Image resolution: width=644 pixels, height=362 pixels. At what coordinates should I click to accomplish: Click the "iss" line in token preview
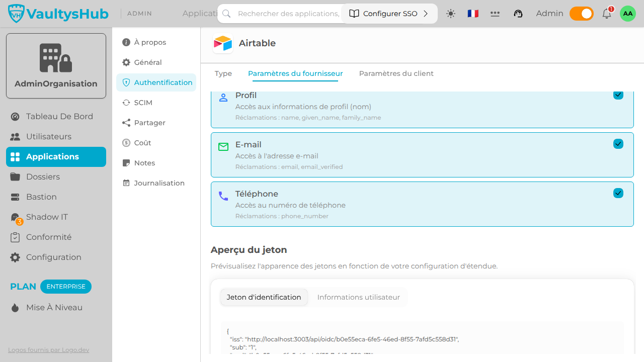pyautogui.click(x=344, y=339)
